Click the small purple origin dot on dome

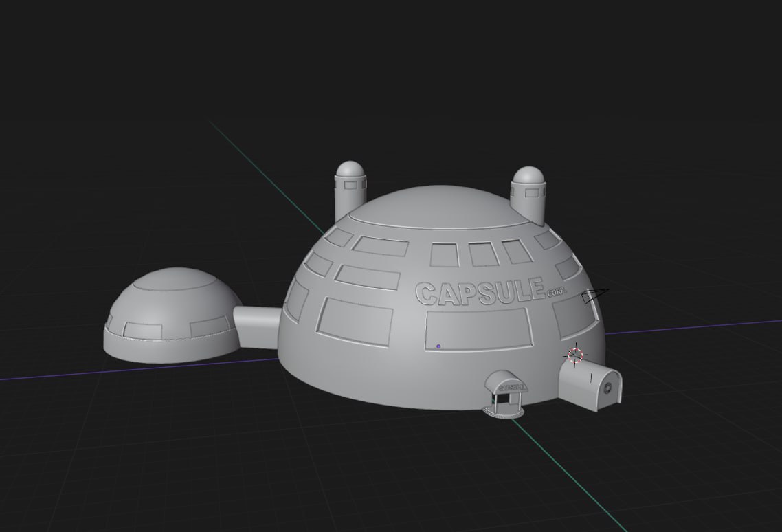tap(438, 346)
